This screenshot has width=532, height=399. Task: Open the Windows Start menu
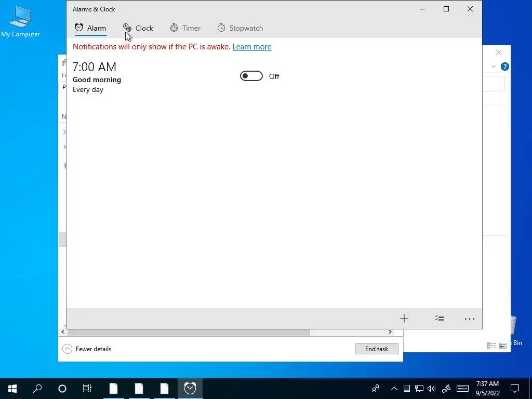coord(12,389)
